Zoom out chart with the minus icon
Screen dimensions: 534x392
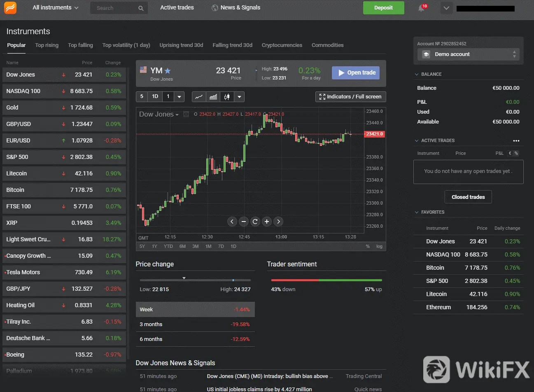[244, 222]
